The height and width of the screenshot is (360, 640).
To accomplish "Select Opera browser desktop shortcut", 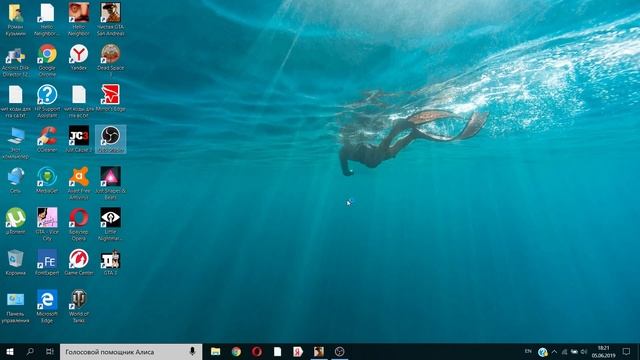I will tap(79, 224).
